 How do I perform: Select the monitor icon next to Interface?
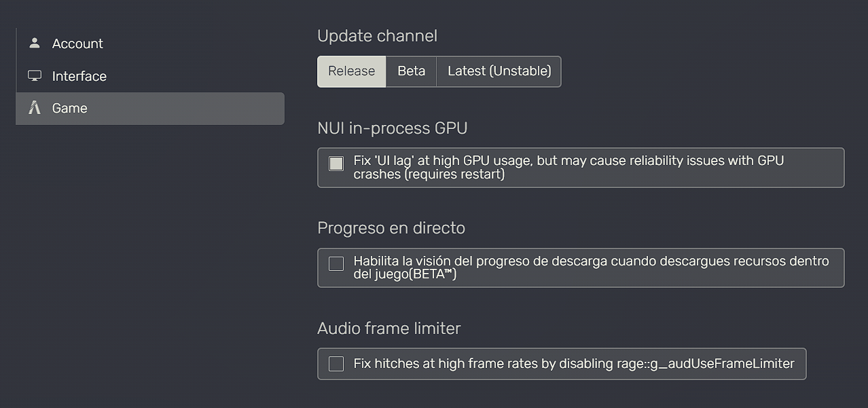point(34,75)
